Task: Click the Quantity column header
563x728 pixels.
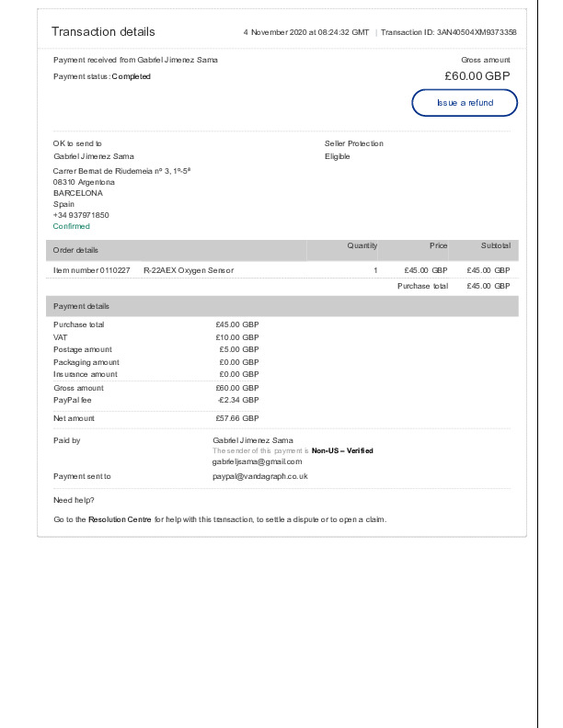Action: pyautogui.click(x=362, y=245)
